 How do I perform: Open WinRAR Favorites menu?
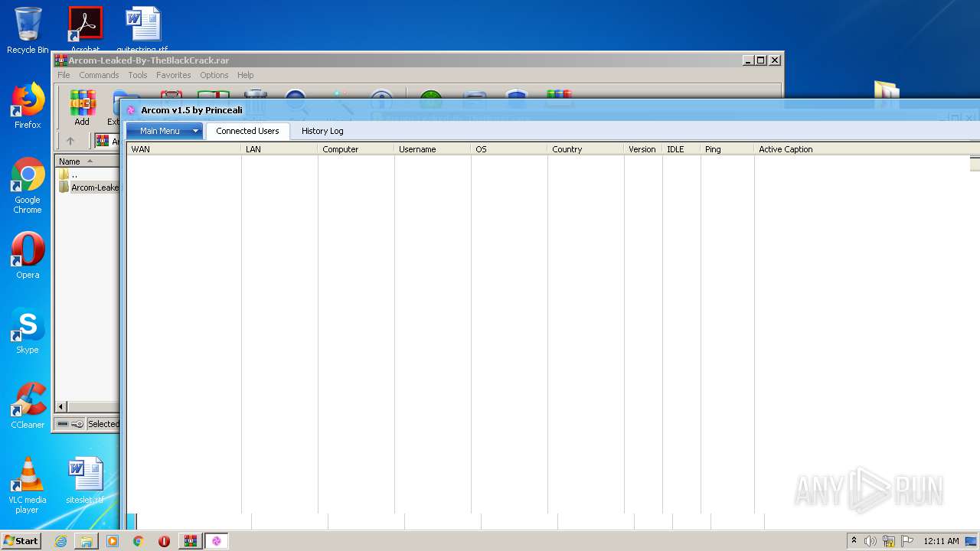pyautogui.click(x=174, y=75)
